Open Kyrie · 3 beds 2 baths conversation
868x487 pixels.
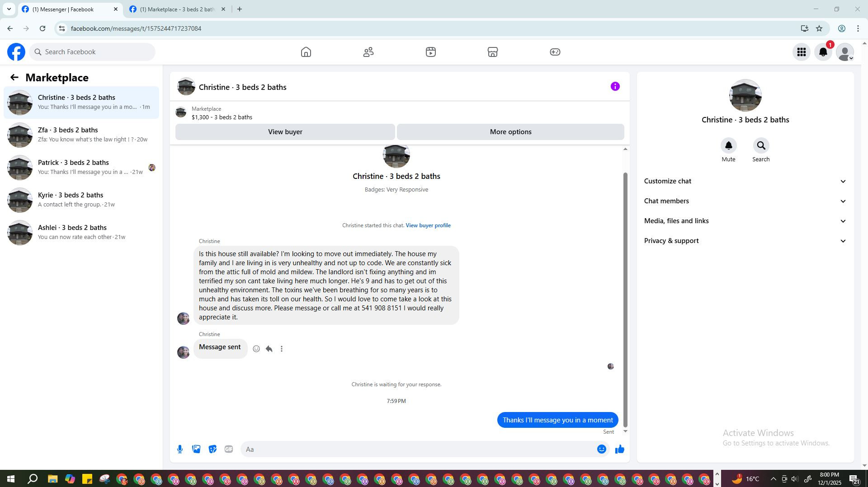tap(81, 200)
